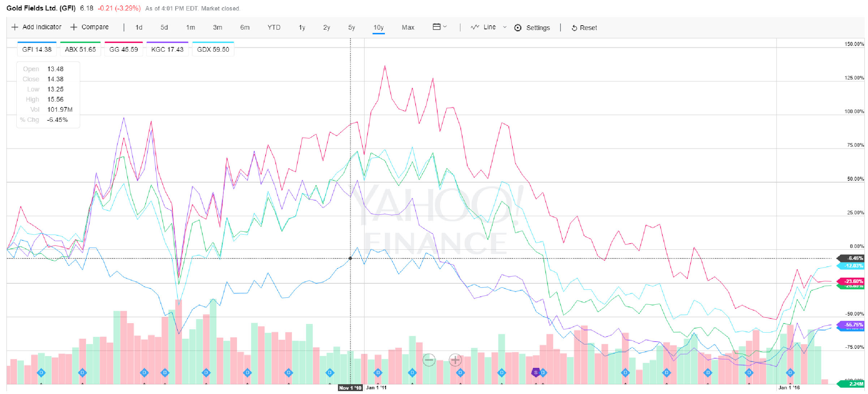Click the Reset arrow icon

click(x=574, y=28)
